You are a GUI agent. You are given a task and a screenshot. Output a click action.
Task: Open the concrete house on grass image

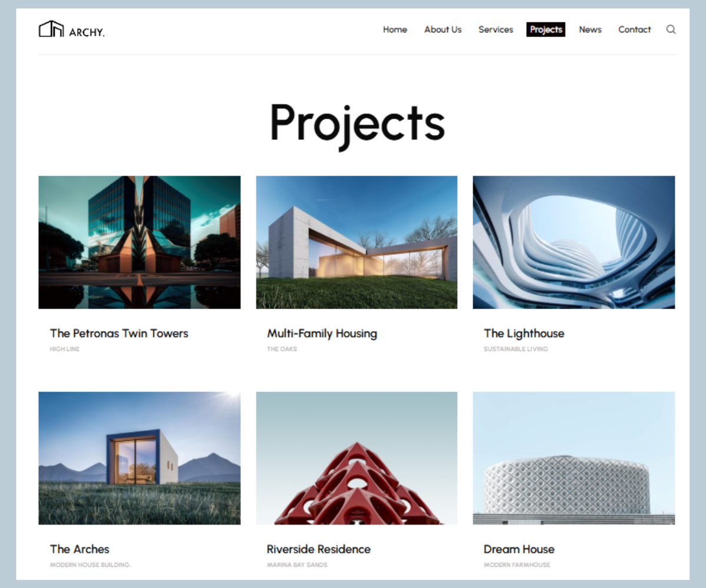357,242
